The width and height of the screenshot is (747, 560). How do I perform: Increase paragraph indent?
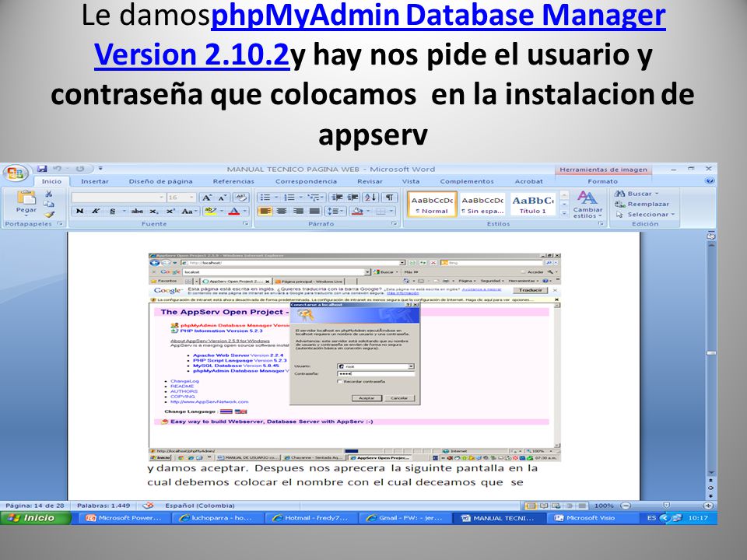point(353,197)
